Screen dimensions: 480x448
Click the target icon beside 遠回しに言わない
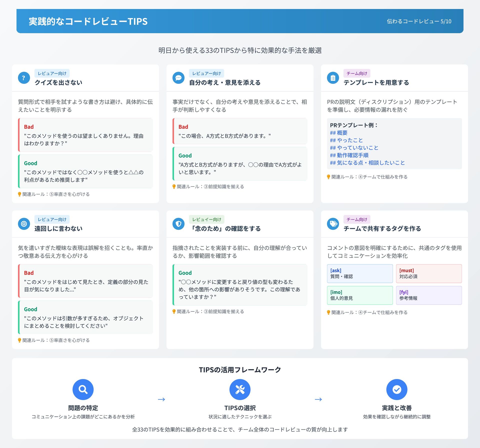click(x=24, y=224)
